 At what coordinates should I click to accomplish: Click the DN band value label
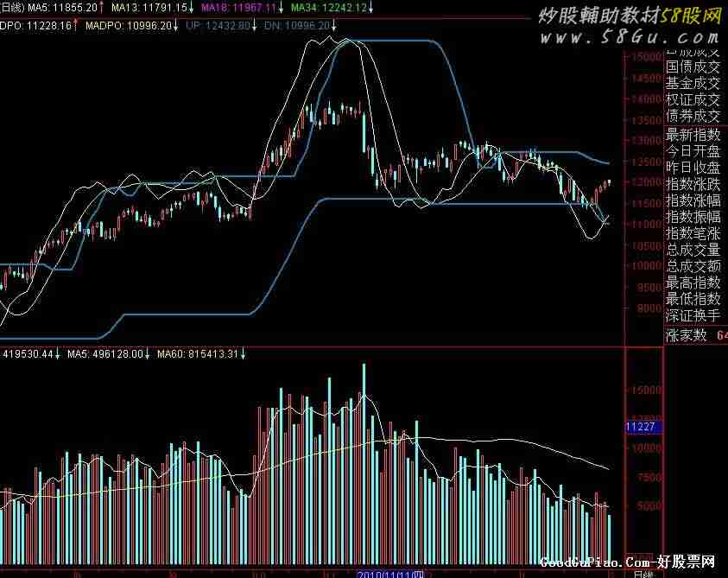point(305,25)
